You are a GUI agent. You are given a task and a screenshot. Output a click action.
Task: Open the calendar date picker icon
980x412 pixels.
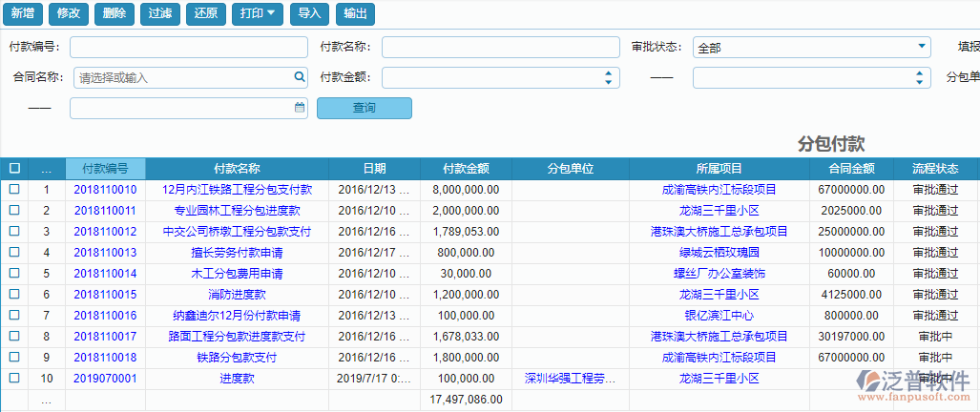[x=299, y=108]
